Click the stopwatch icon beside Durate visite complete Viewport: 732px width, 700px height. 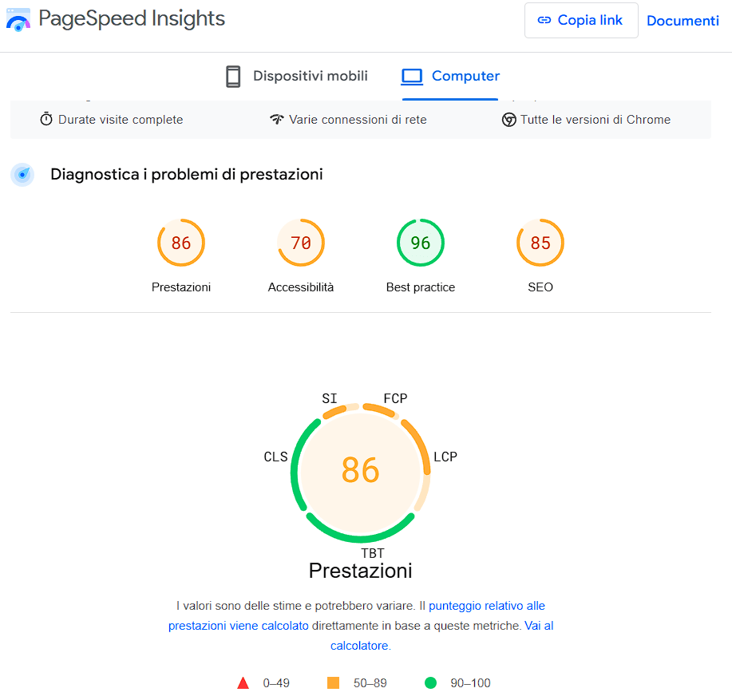(46, 119)
